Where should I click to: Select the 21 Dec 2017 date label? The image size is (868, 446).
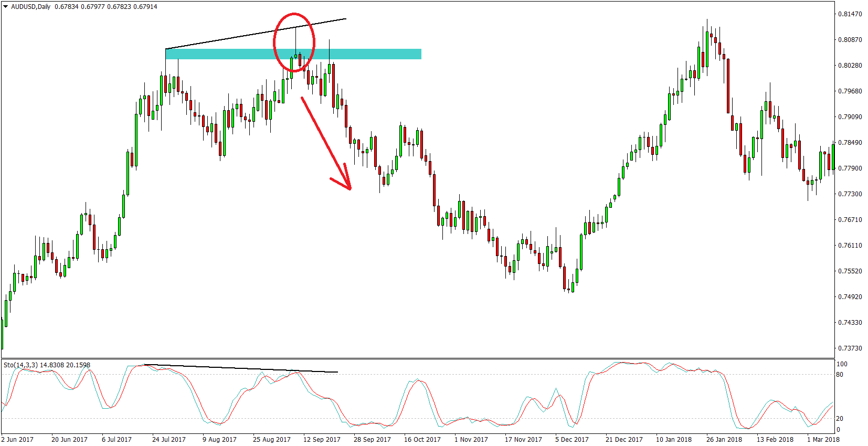(x=624, y=440)
